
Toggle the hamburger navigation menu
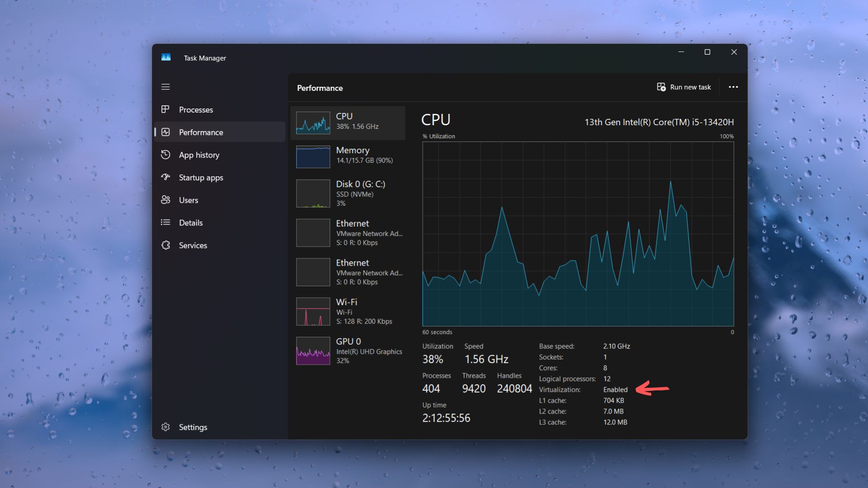point(165,87)
